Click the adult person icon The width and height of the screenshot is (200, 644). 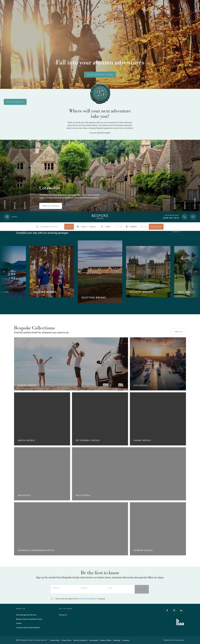pos(102,227)
